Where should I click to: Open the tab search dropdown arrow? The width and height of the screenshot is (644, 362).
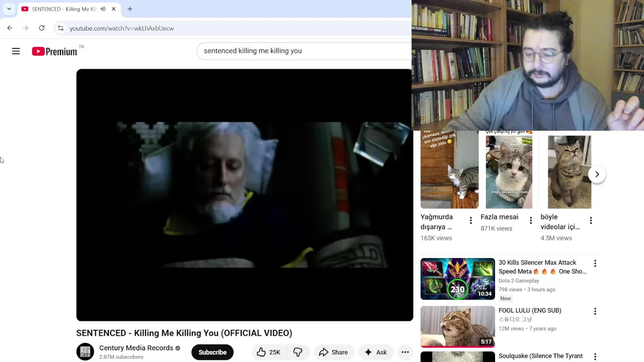[9, 9]
